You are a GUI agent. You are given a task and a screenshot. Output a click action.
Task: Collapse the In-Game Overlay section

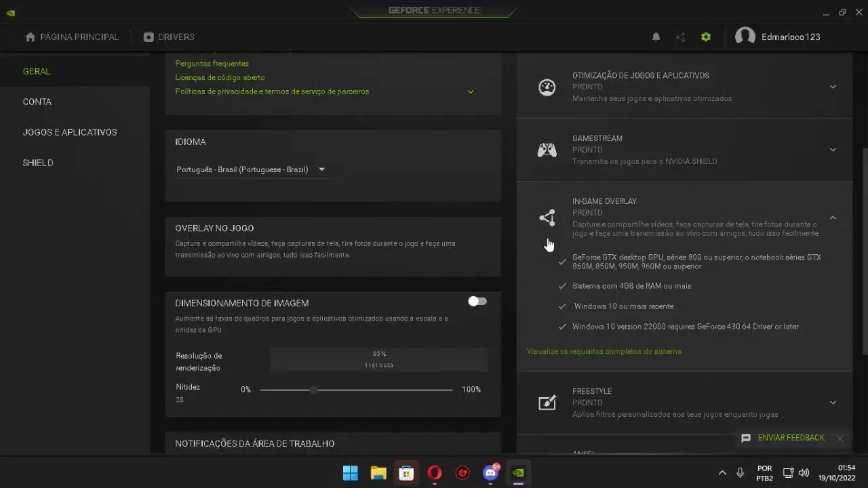pyautogui.click(x=833, y=218)
